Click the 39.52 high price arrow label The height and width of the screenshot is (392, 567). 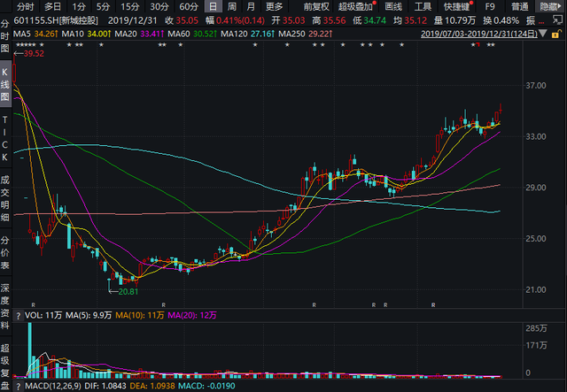(32, 54)
